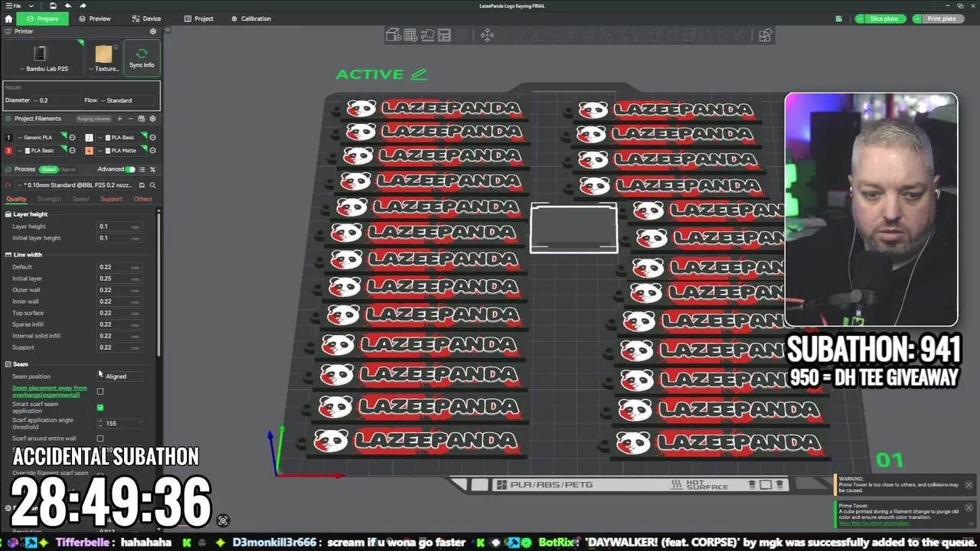Edit the PLA Matte filament preset
The height and width of the screenshot is (551, 980).
(152, 151)
